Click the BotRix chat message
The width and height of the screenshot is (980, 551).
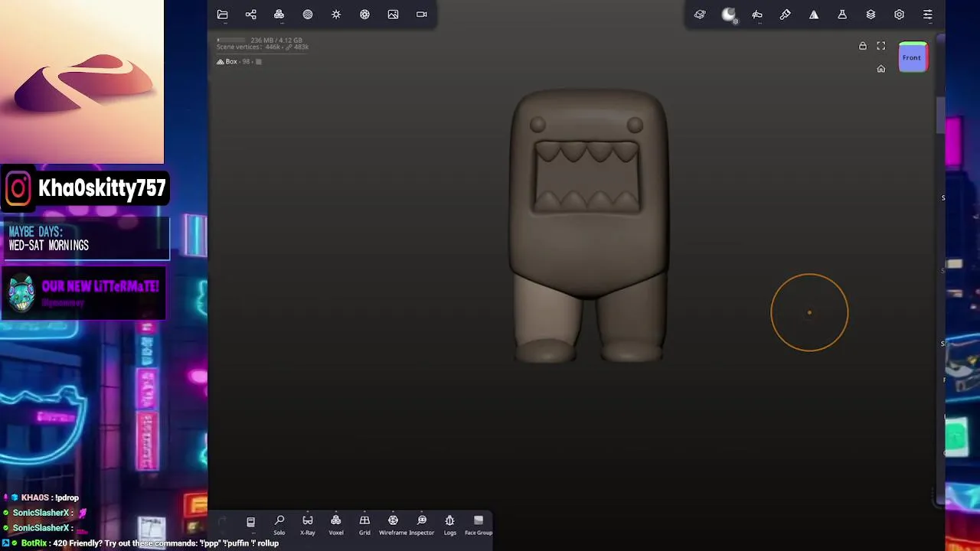(x=141, y=543)
